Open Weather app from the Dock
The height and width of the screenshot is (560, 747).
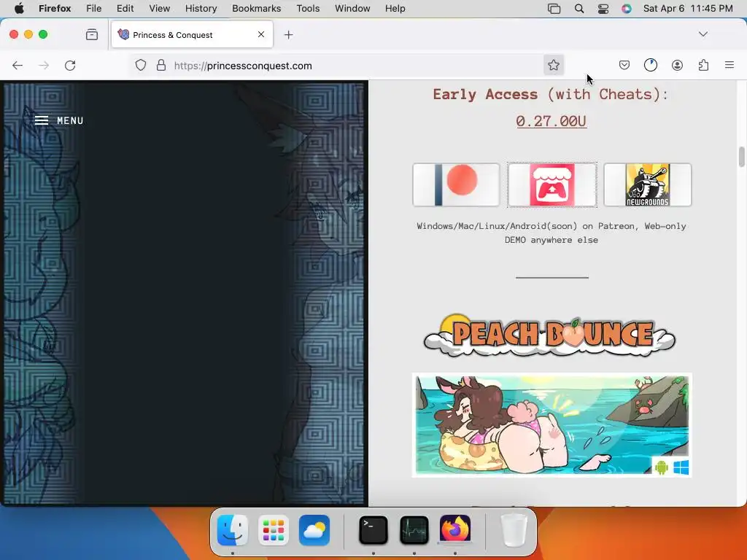[314, 530]
